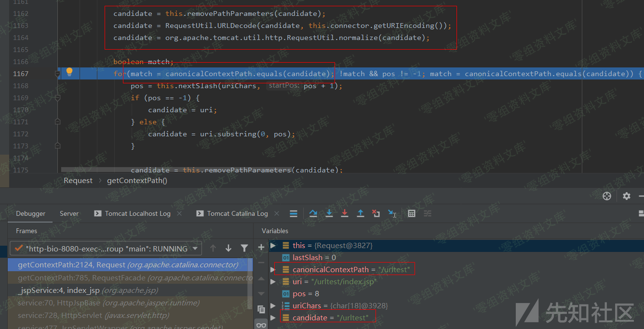The width and height of the screenshot is (644, 329).
Task: Click the intention light bulb on line 1167
Action: (x=69, y=72)
